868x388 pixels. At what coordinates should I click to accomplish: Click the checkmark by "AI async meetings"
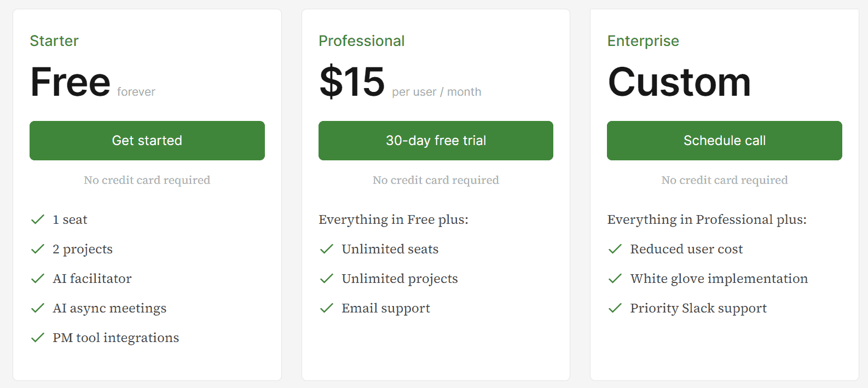[37, 308]
